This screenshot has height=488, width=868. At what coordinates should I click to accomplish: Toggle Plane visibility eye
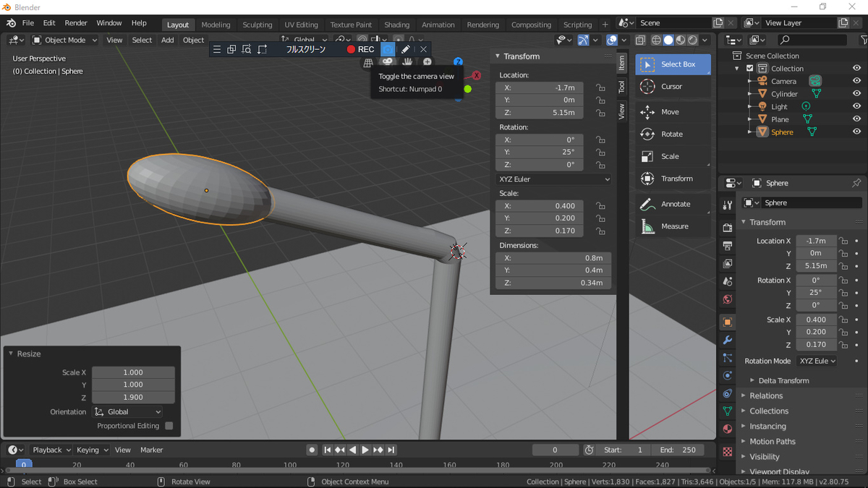[x=856, y=119]
